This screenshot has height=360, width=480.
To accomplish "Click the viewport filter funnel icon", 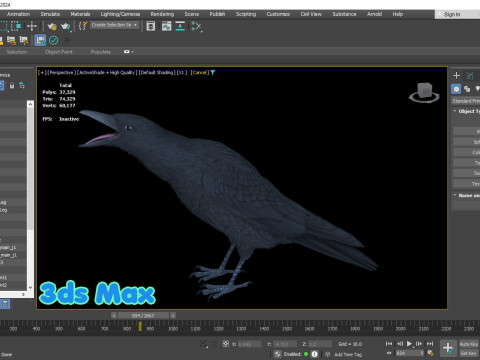I will pos(213,72).
